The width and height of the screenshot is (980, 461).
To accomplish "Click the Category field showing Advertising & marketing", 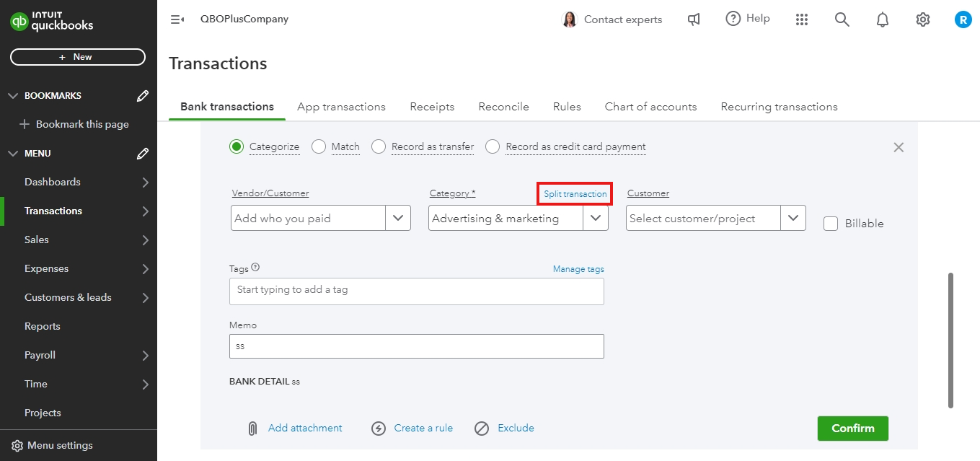I will [x=506, y=219].
